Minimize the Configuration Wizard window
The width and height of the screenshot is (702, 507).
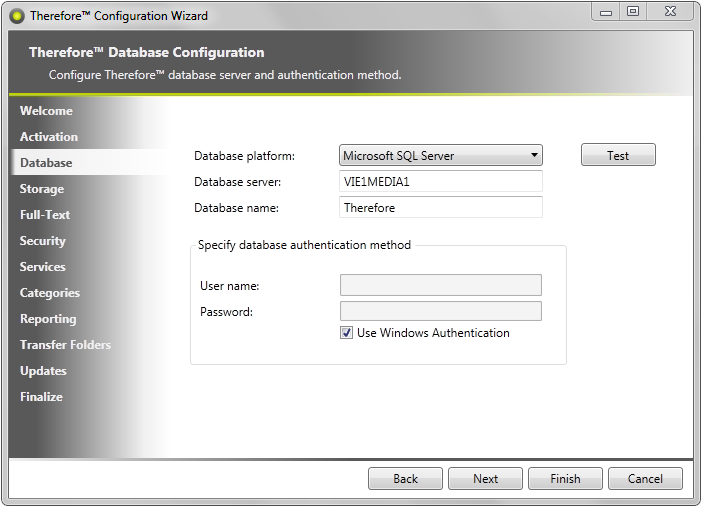pyautogui.click(x=606, y=12)
